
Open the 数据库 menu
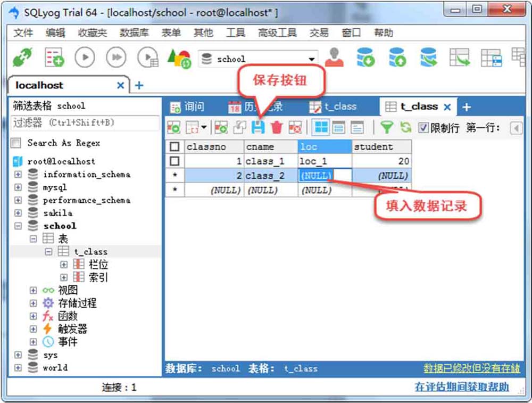[134, 32]
